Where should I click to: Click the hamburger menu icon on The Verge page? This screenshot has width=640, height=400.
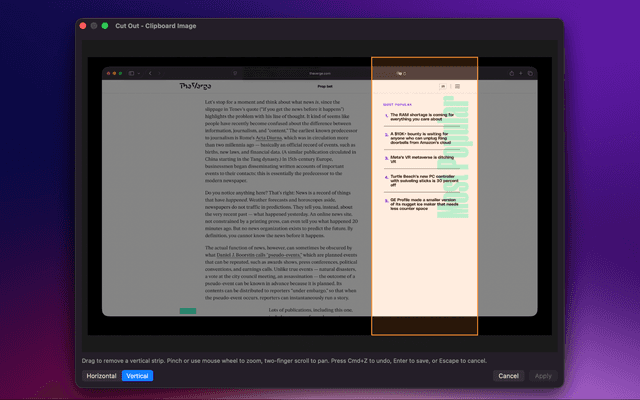[x=457, y=87]
